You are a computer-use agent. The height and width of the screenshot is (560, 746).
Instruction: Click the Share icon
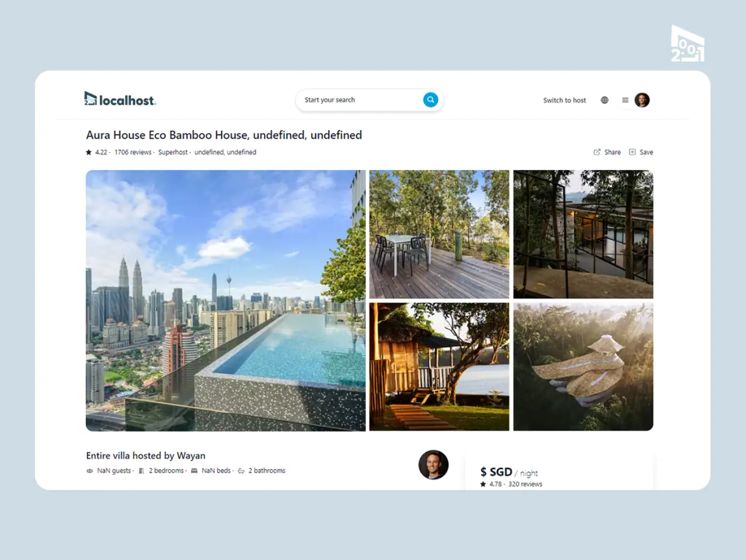point(597,152)
